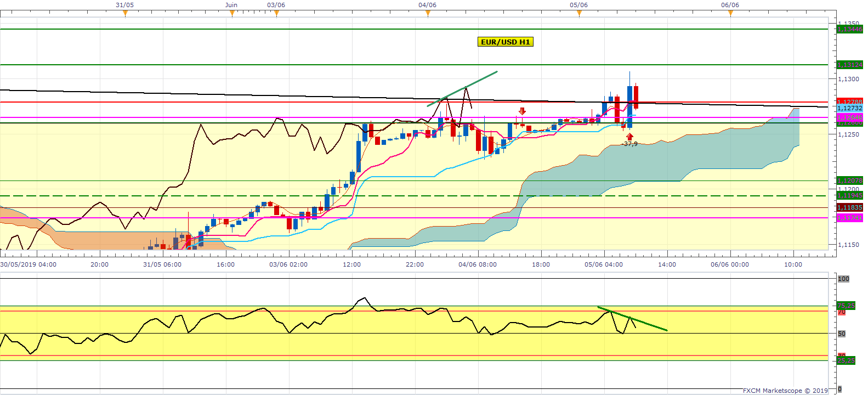Click the 18:00 time axis label
The image size is (868, 395).
pyautogui.click(x=541, y=264)
